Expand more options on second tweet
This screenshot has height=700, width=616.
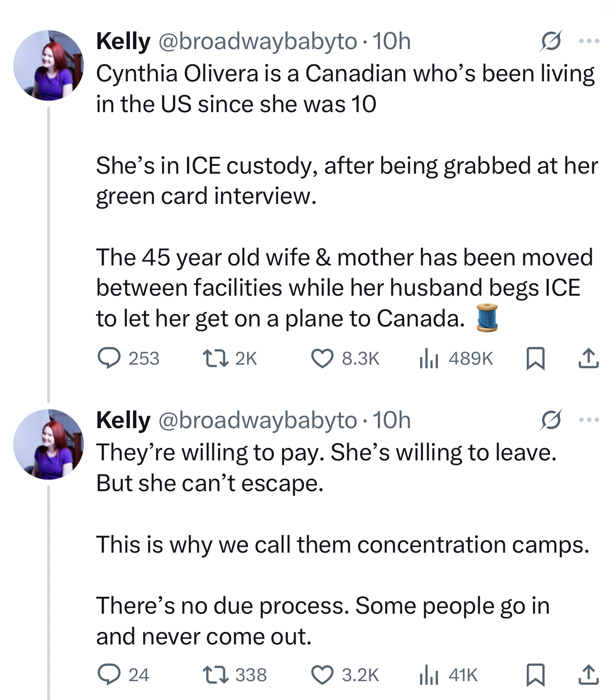(x=589, y=421)
